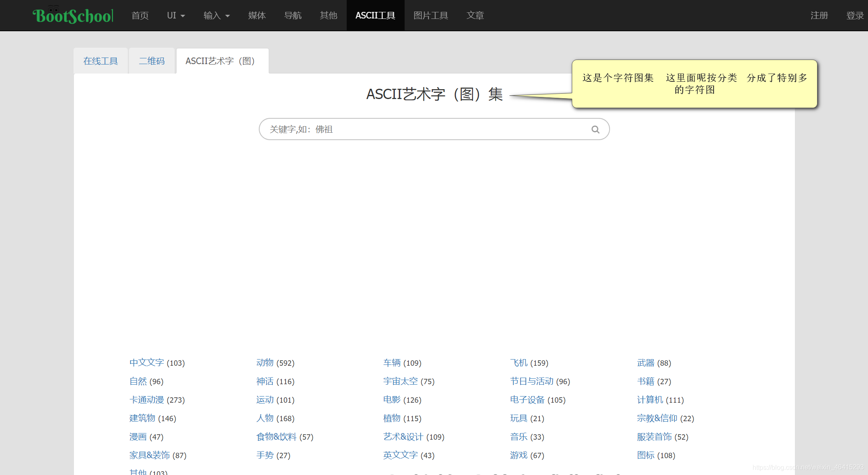Viewport: 868px width, 475px height.
Task: Open the 手势 (27) category
Action: coord(265,455)
